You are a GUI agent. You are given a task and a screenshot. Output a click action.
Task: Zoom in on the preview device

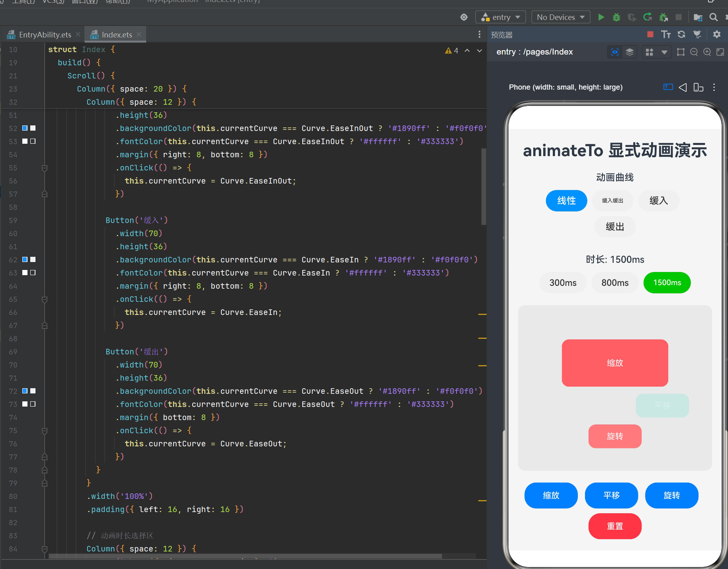point(707,52)
